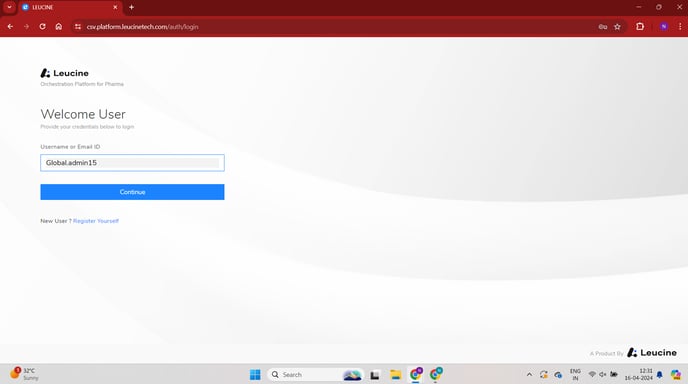Click the password manager key icon
The width and height of the screenshot is (688, 384).
tap(602, 27)
